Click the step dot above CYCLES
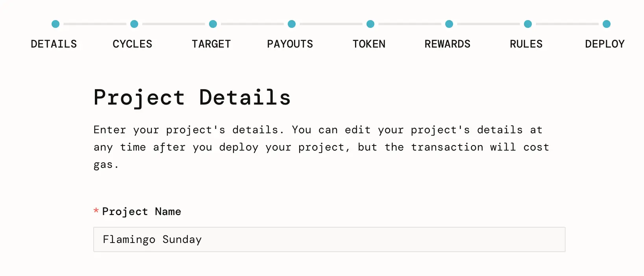644x276 pixels. click(x=134, y=24)
